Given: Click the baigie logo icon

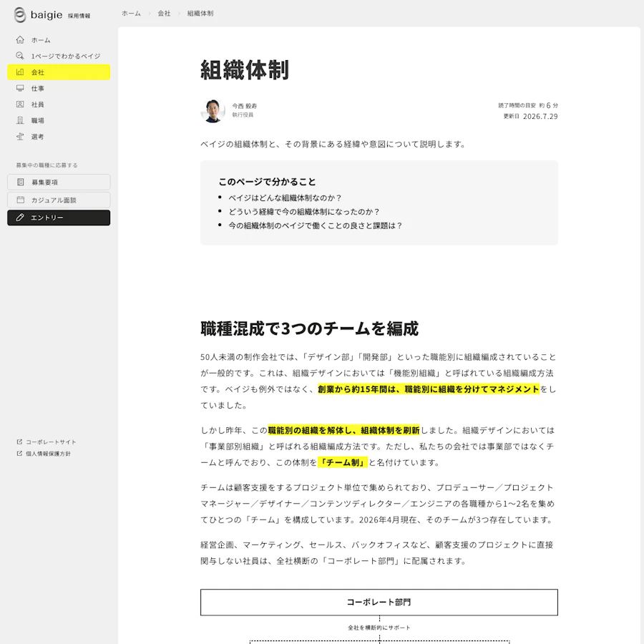Looking at the screenshot, I should (x=20, y=15).
